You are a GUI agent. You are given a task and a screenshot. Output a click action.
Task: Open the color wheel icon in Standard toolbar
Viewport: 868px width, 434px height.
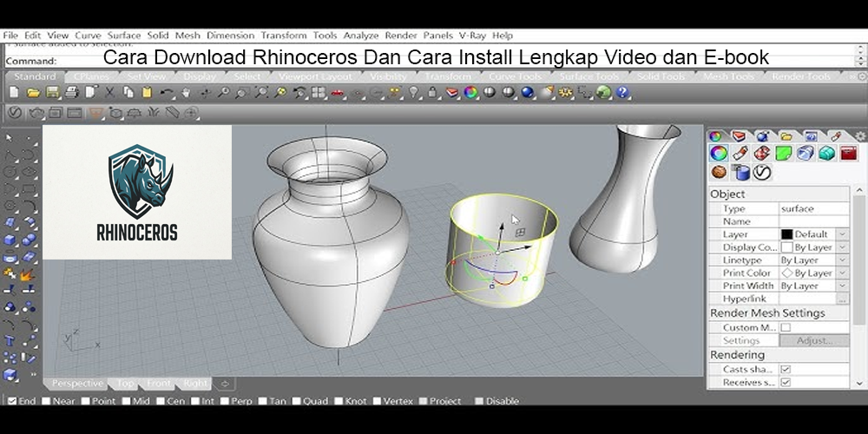coord(470,93)
